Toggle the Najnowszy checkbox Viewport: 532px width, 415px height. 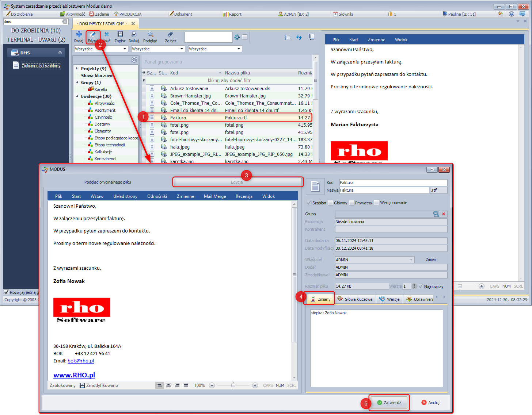[x=421, y=287]
